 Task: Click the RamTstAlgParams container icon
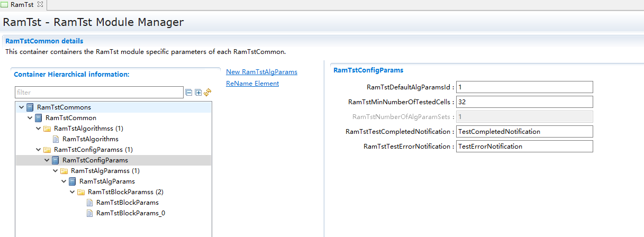click(72, 181)
